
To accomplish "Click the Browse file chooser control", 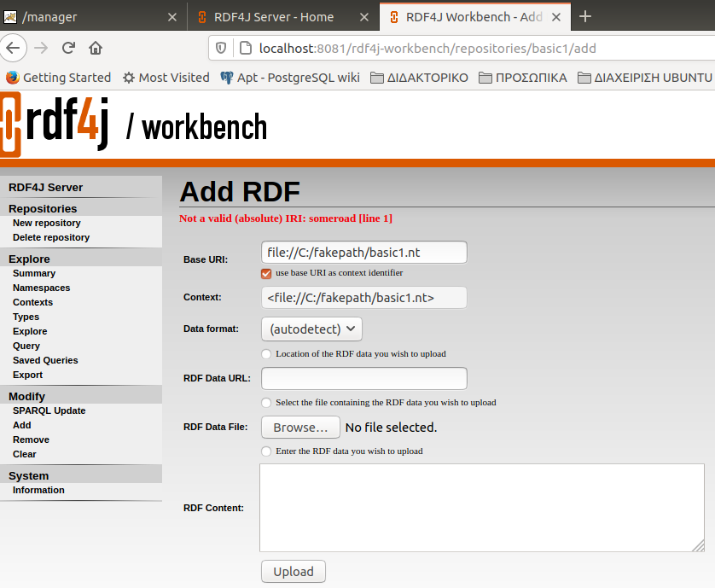I will click(x=299, y=427).
